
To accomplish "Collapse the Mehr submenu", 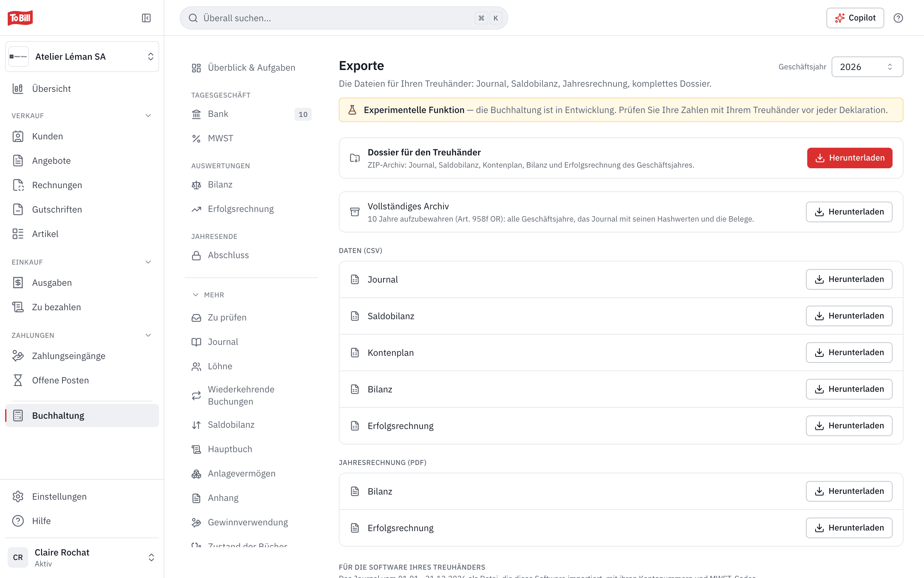I will pyautogui.click(x=208, y=295).
